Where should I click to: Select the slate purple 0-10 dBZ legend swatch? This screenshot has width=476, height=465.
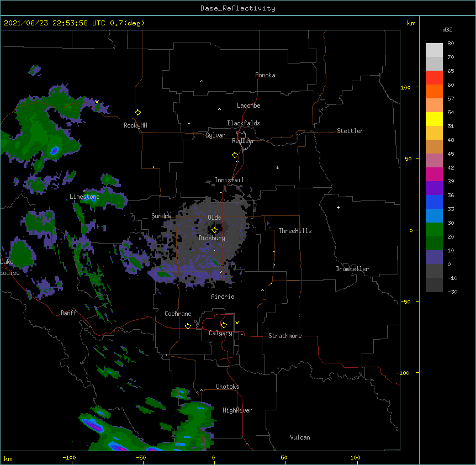434,257
